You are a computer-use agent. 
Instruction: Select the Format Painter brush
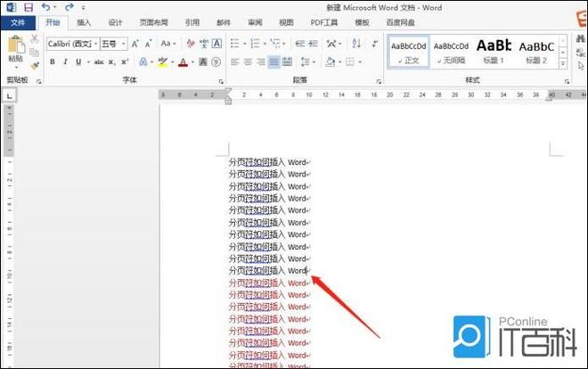click(x=35, y=66)
